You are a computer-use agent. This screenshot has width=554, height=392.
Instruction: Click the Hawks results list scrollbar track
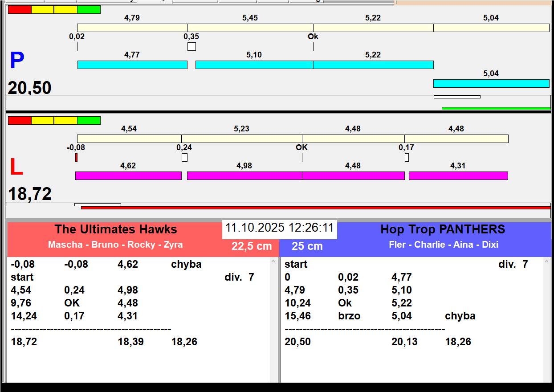[x=273, y=320]
